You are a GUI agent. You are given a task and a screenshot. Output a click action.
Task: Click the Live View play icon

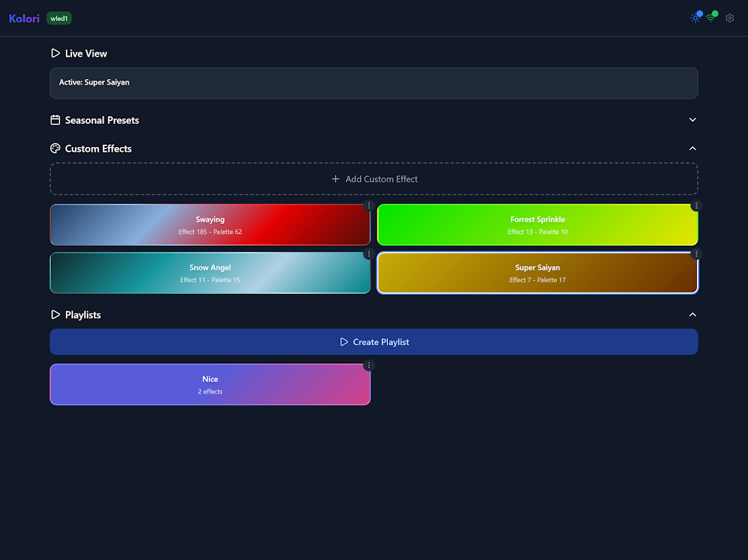pyautogui.click(x=55, y=53)
